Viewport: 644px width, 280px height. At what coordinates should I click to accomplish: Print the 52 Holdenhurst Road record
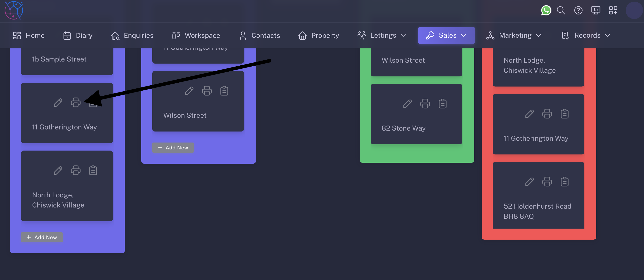(547, 182)
